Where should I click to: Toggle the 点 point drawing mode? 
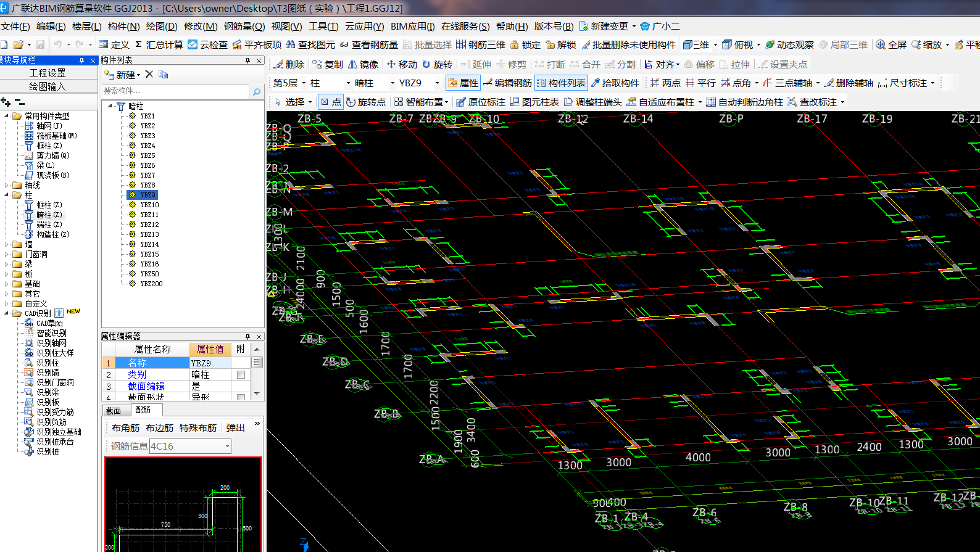(x=331, y=102)
